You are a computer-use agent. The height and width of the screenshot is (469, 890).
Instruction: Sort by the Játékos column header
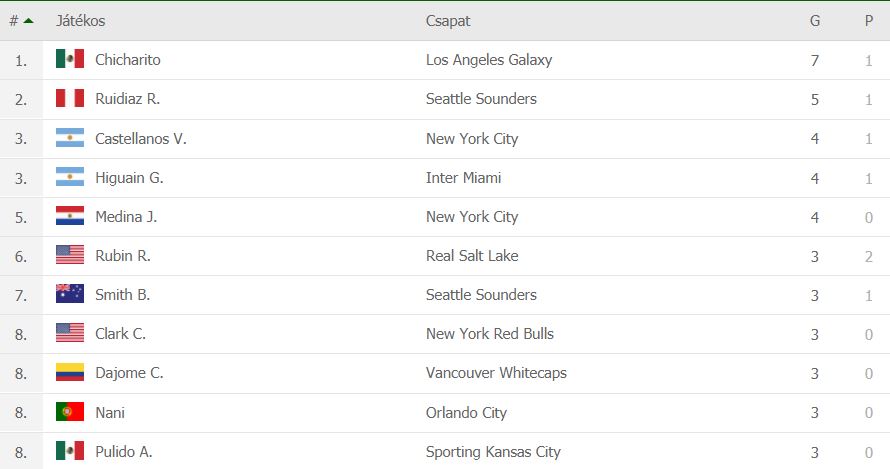click(x=81, y=21)
